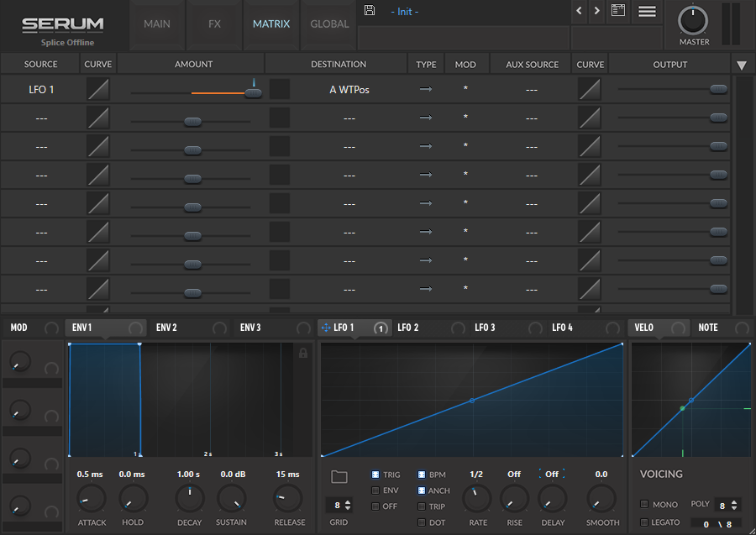
Task: Toggle the TRIG checkbox
Action: click(375, 475)
